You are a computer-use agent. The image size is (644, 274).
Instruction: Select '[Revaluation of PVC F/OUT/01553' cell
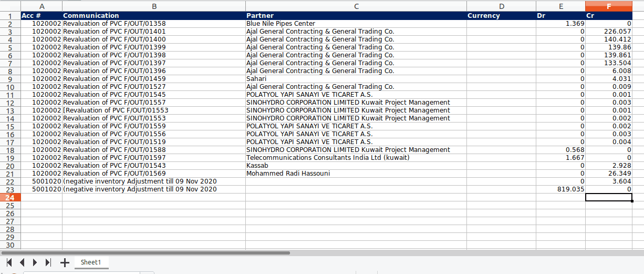click(154, 110)
